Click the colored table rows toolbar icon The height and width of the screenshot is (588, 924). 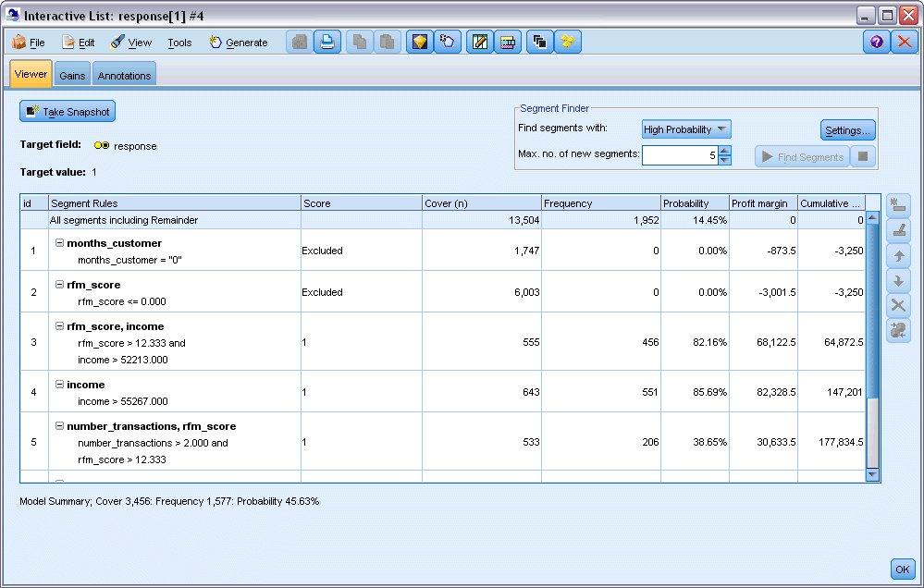(508, 42)
